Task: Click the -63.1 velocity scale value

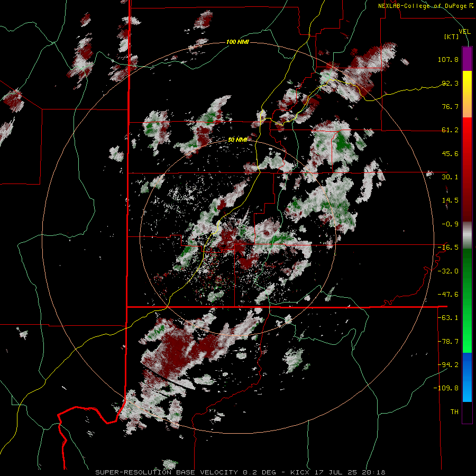Action: (x=448, y=318)
